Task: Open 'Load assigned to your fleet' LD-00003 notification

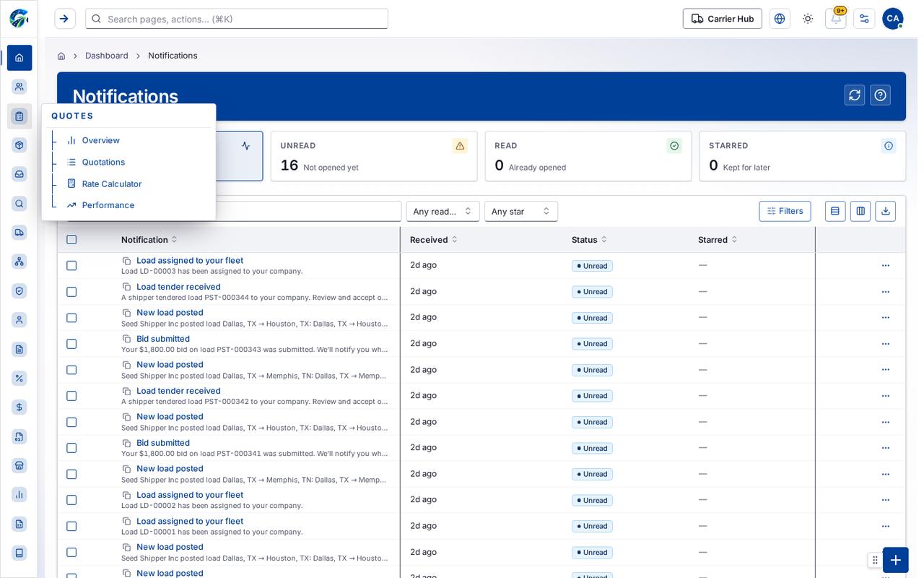Action: coord(190,261)
